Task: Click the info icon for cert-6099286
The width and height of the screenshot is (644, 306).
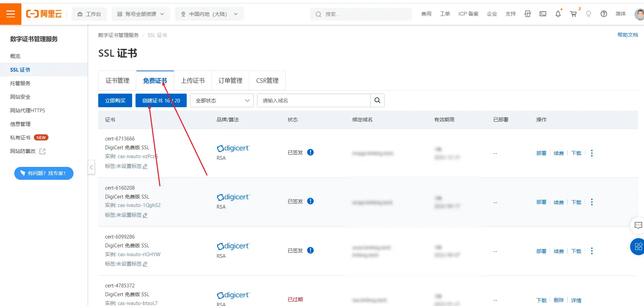Action: tap(310, 250)
